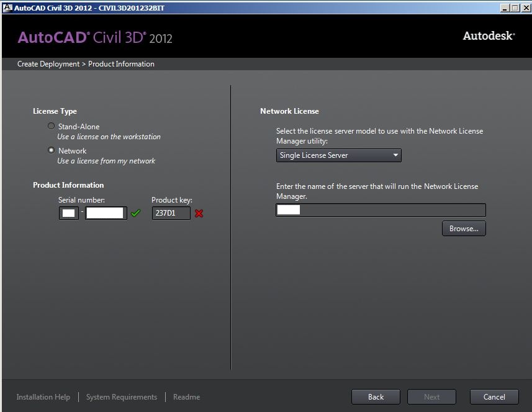Click the Back button
Image resolution: width=532 pixels, height=412 pixels.
click(376, 396)
